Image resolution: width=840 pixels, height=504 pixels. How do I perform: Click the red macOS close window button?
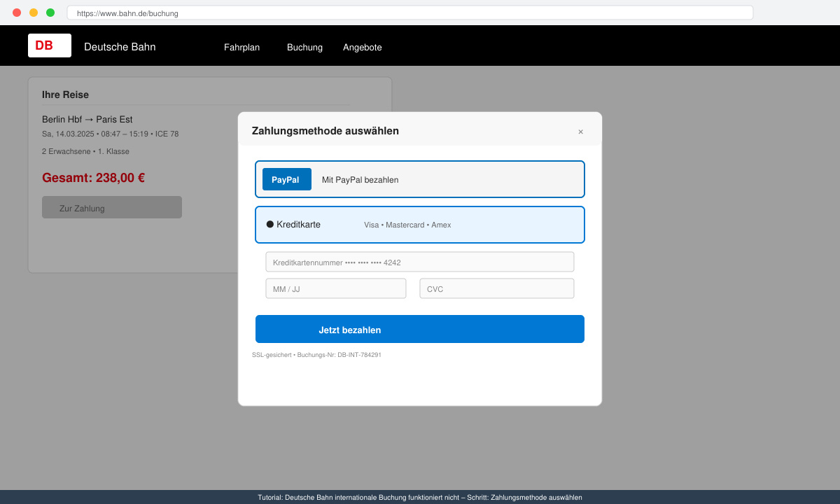click(x=17, y=13)
